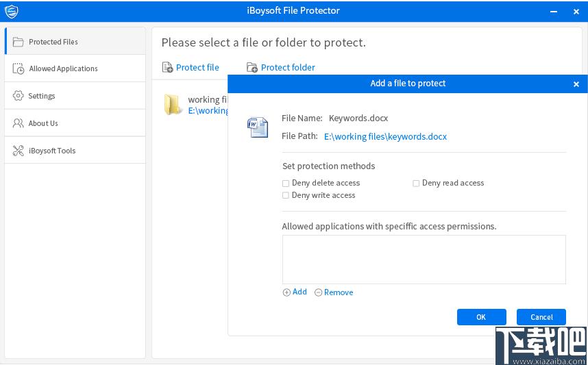Click the About Us people icon
The image size is (588, 365).
[18, 123]
